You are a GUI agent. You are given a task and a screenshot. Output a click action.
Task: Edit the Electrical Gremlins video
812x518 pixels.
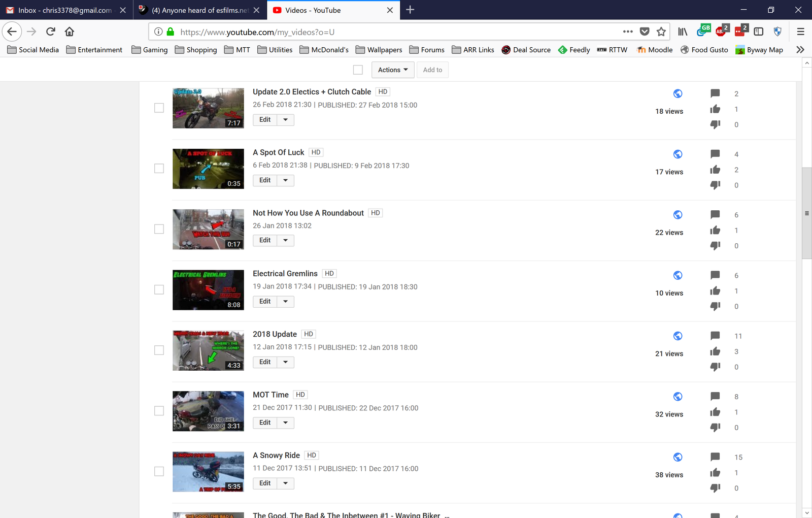point(265,302)
